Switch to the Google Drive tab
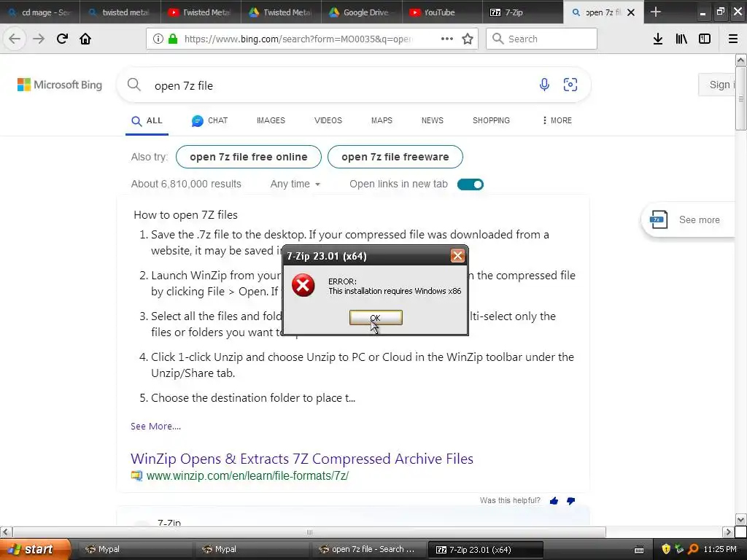This screenshot has height=560, width=747. [362, 12]
